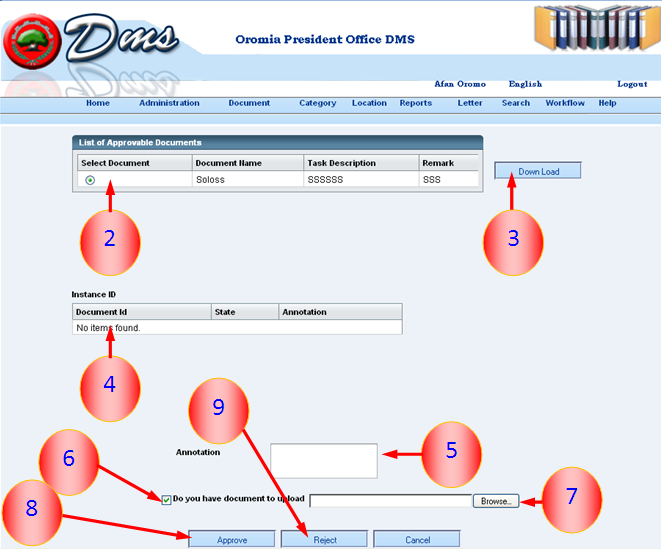Open the Document menu
This screenshot has width=662, height=550.
coord(249,103)
